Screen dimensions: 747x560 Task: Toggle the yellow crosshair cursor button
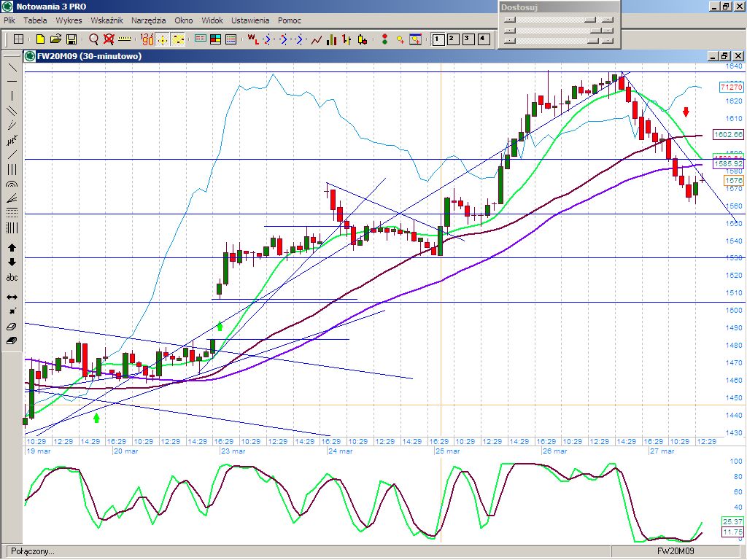tap(163, 39)
